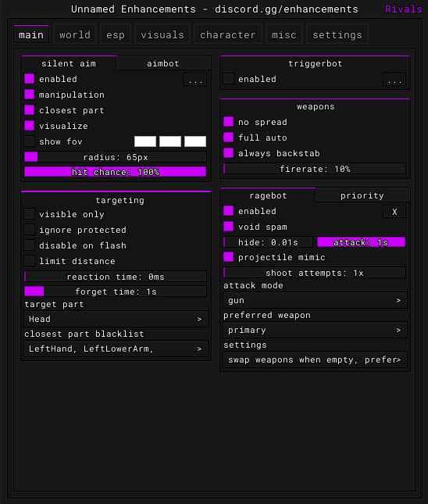Uncheck always backstab
The width and height of the screenshot is (428, 504).
pyautogui.click(x=229, y=153)
